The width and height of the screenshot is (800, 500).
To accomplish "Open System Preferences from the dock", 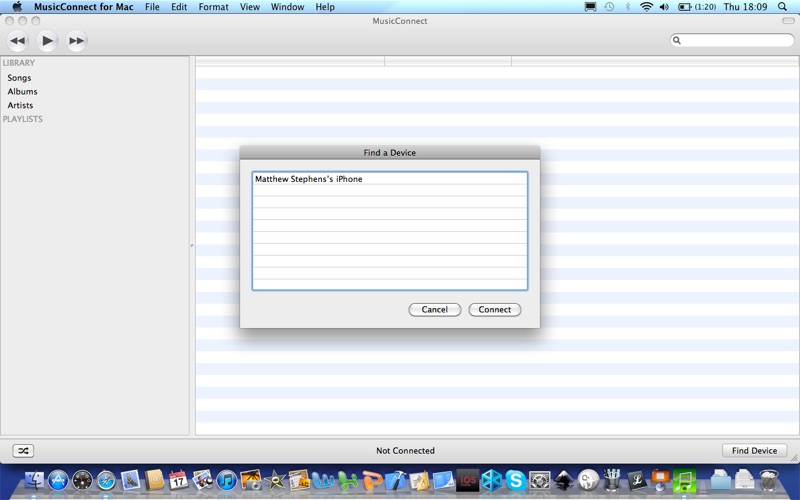I will point(540,480).
